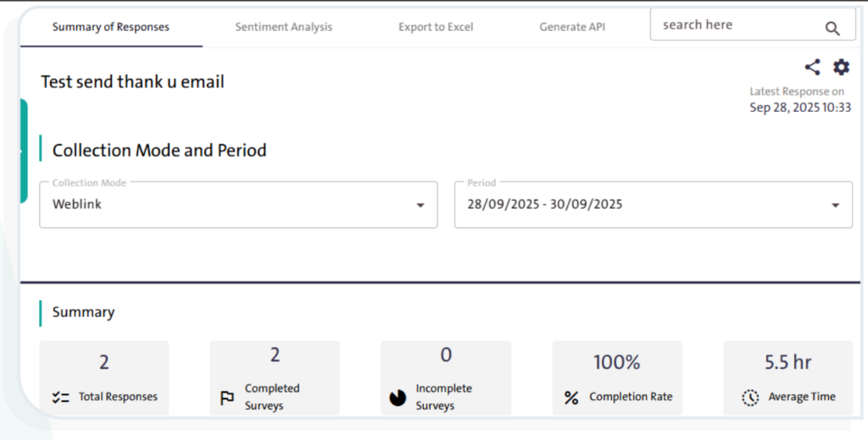The width and height of the screenshot is (868, 440).
Task: Select the Export to Excel tab
Action: 436,27
